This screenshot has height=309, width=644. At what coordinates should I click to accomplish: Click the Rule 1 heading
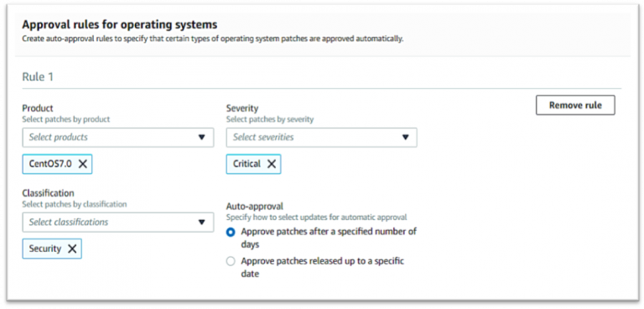tap(38, 77)
